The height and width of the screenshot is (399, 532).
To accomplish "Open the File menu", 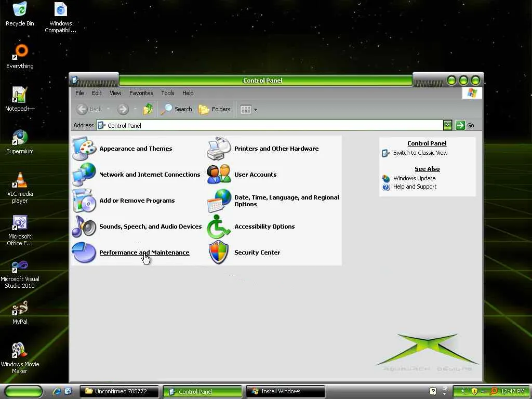I will [x=79, y=93].
